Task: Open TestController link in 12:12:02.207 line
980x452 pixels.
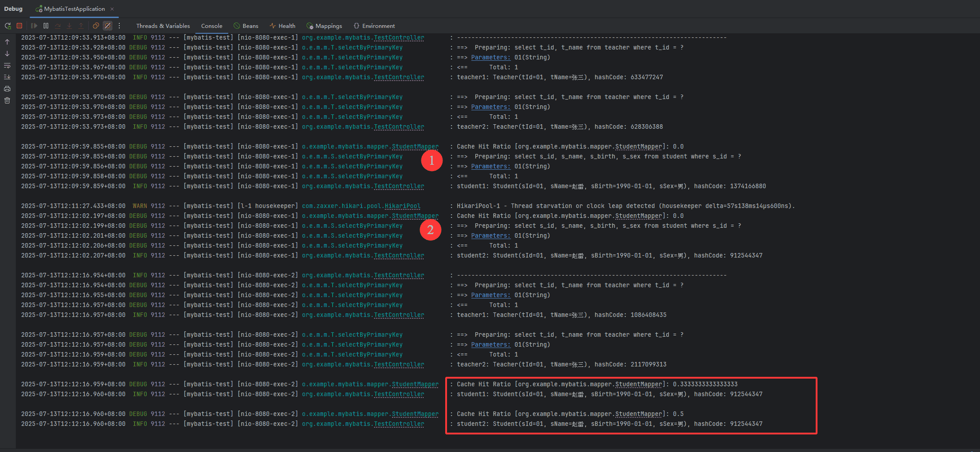Action: [399, 255]
